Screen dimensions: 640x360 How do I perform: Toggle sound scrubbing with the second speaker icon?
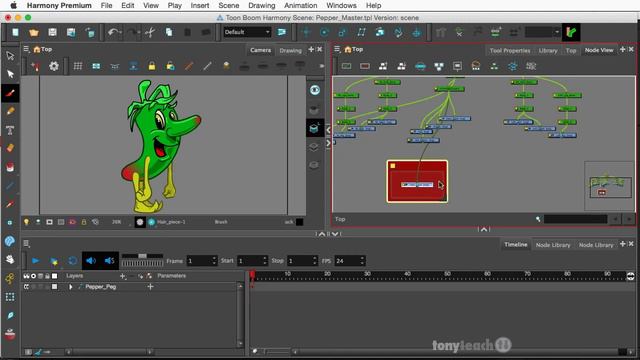[x=109, y=260]
